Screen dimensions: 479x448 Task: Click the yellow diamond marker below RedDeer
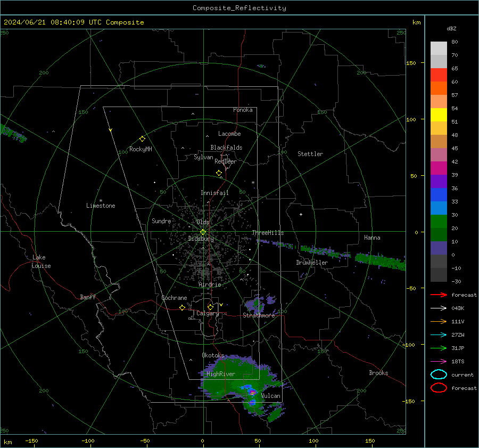(x=219, y=173)
